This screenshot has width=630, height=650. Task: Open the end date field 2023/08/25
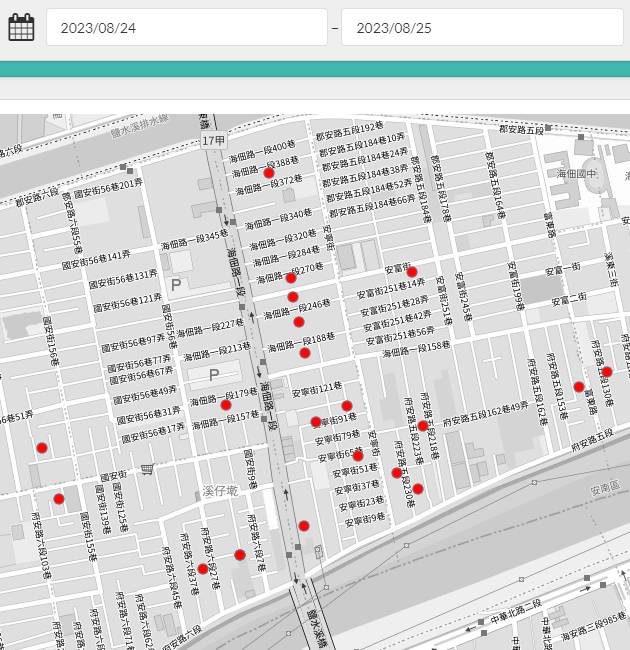[x=482, y=28]
